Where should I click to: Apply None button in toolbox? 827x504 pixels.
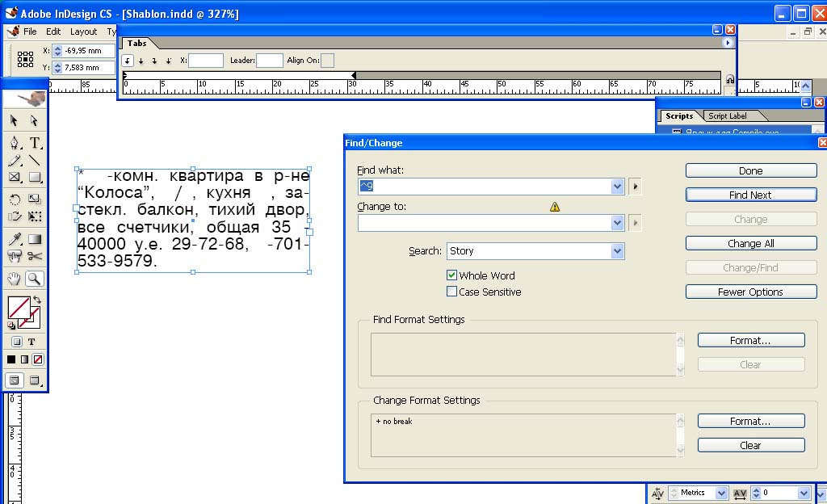38,359
